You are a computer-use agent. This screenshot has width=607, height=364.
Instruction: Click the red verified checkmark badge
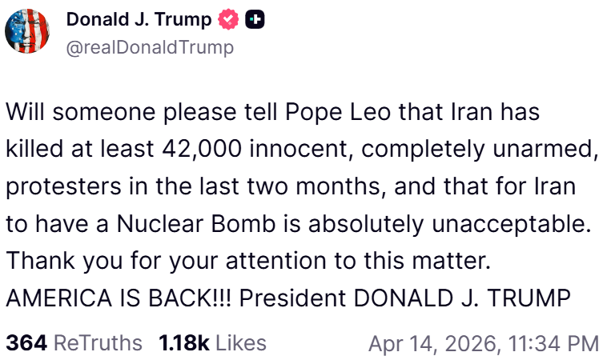(x=231, y=19)
